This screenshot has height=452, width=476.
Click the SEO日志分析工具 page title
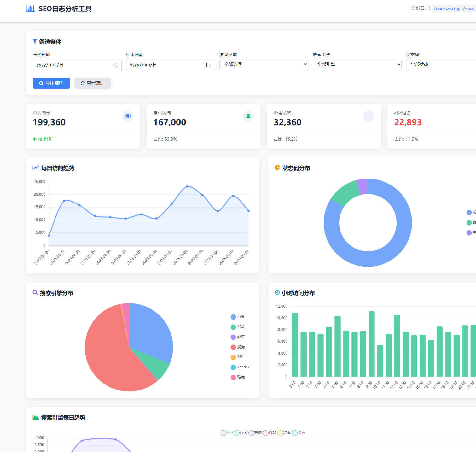point(65,9)
